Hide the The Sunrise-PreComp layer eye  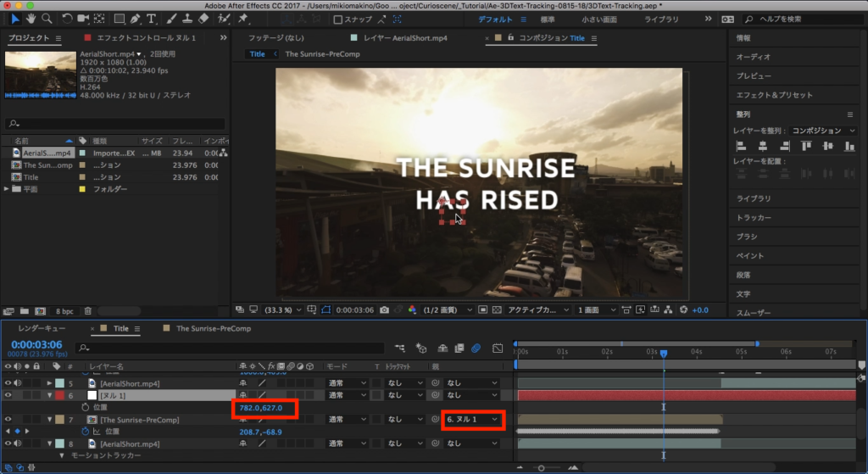click(x=9, y=419)
